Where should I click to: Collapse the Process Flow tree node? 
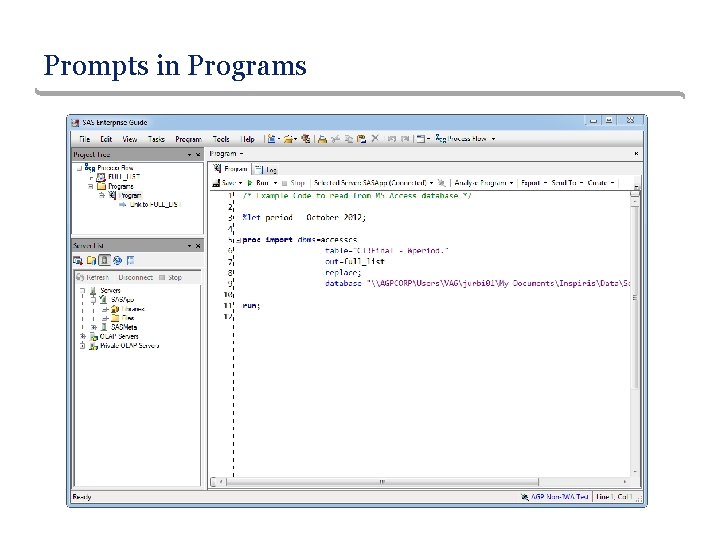pyautogui.click(x=79, y=169)
